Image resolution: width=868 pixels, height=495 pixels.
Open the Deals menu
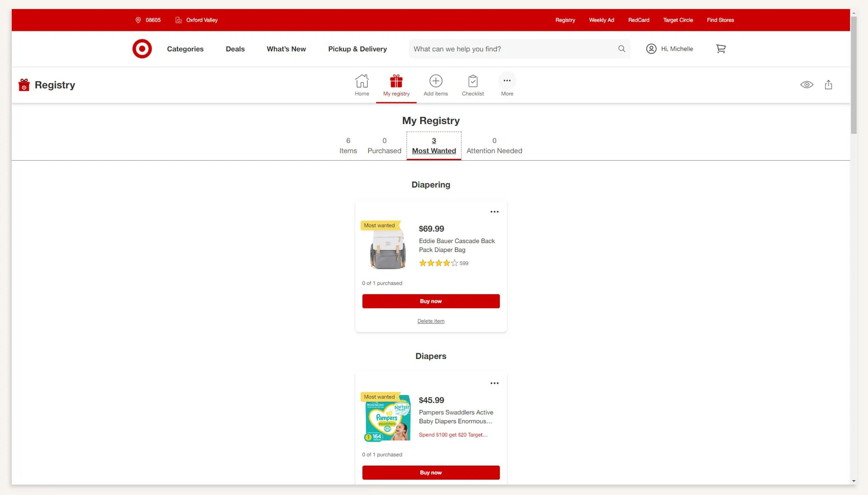[235, 49]
